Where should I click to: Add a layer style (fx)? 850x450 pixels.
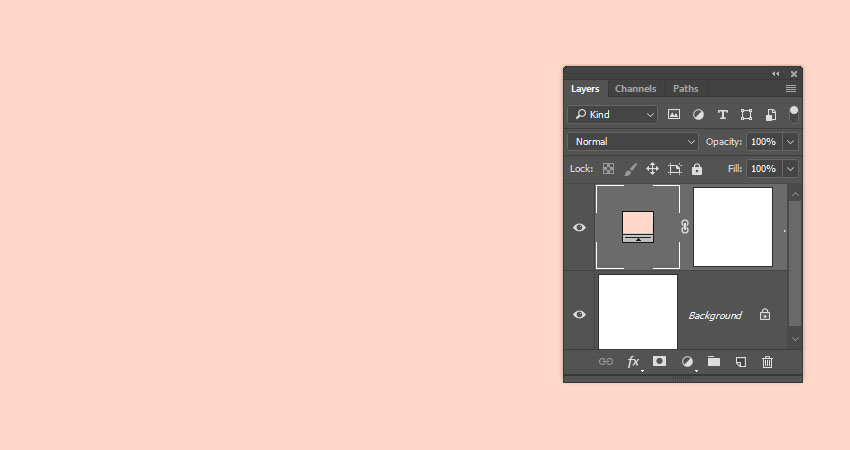(633, 362)
